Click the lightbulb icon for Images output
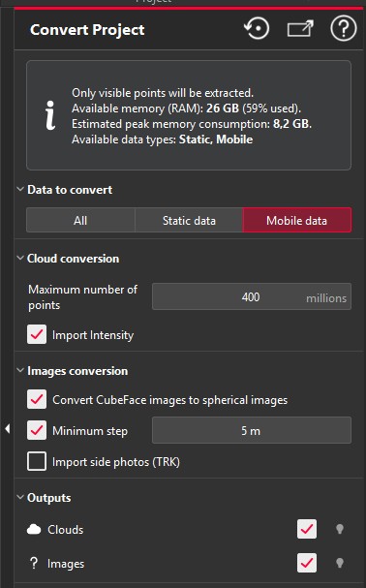Screen dimensions: 366x588 (340, 563)
